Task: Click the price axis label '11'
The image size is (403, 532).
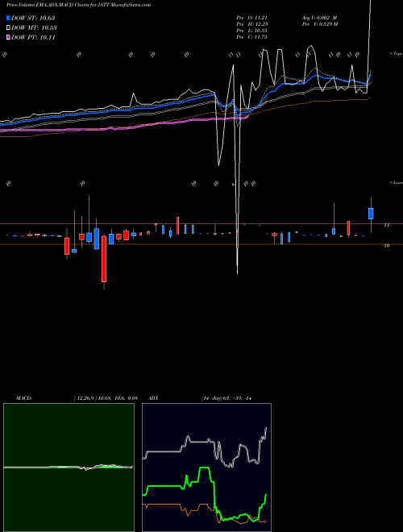Action: click(386, 225)
